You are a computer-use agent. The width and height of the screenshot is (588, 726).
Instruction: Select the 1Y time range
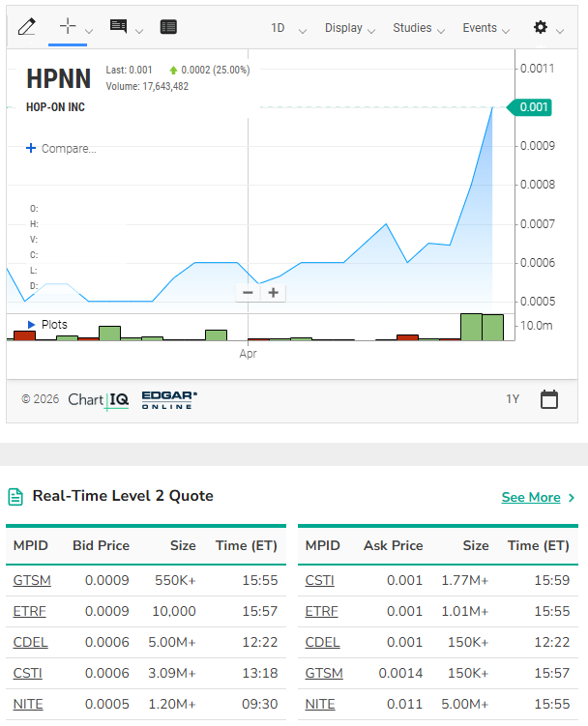tap(513, 399)
